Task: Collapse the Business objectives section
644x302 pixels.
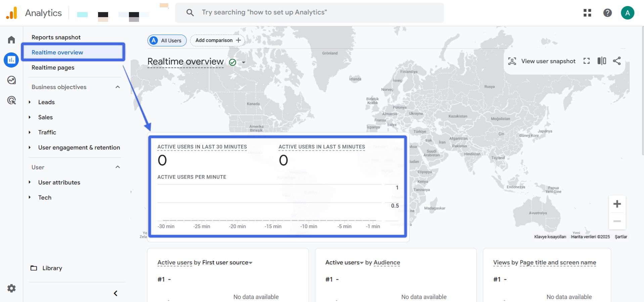Action: click(118, 87)
